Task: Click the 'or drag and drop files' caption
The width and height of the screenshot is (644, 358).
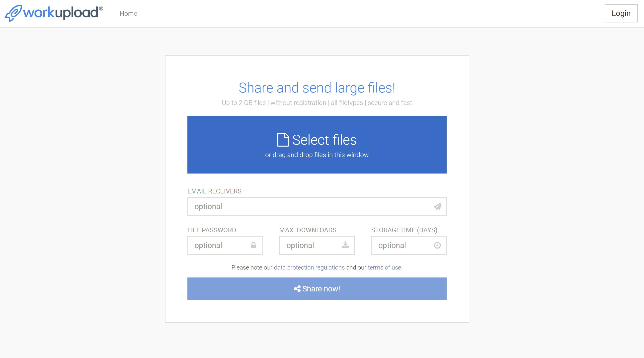Action: (x=317, y=155)
